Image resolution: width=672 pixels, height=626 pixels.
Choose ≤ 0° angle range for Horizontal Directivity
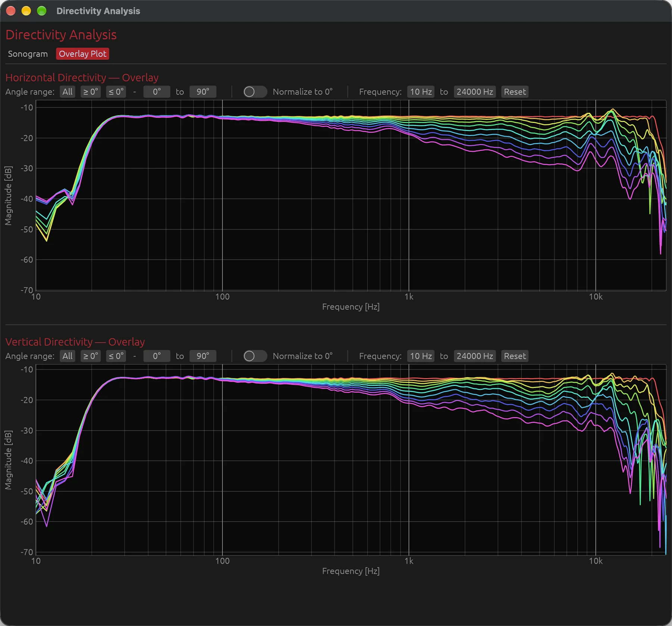(116, 92)
